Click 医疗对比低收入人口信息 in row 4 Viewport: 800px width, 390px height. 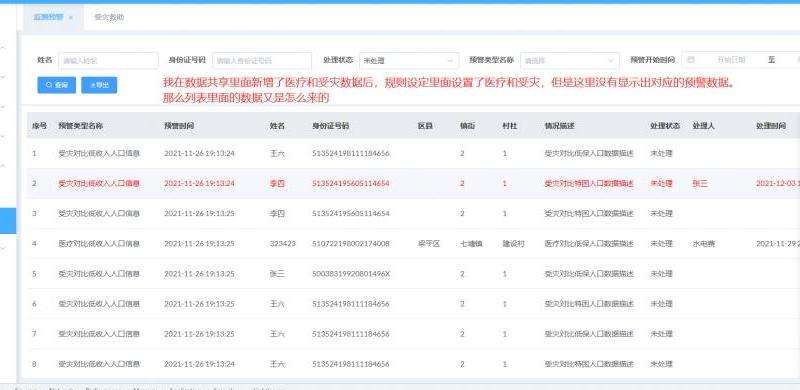(x=99, y=243)
